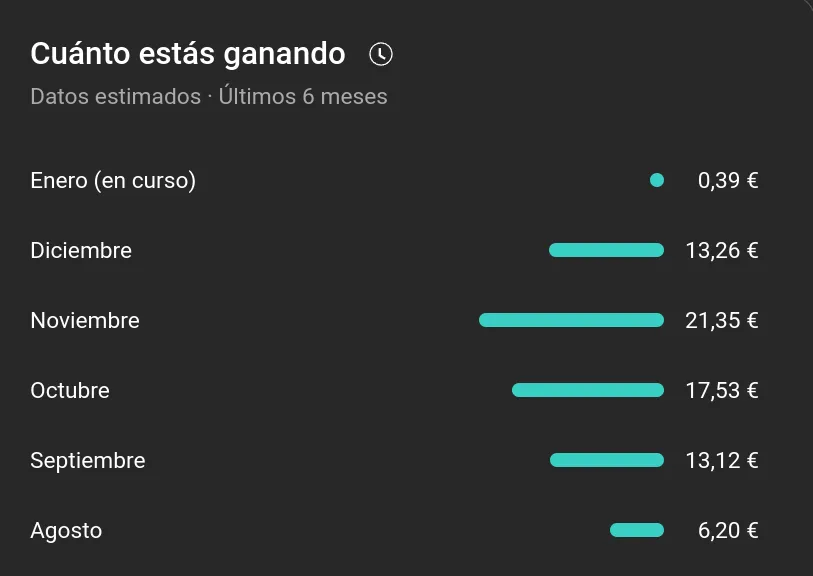The width and height of the screenshot is (813, 576).
Task: Click the 17,53 € amount
Action: [x=722, y=390]
